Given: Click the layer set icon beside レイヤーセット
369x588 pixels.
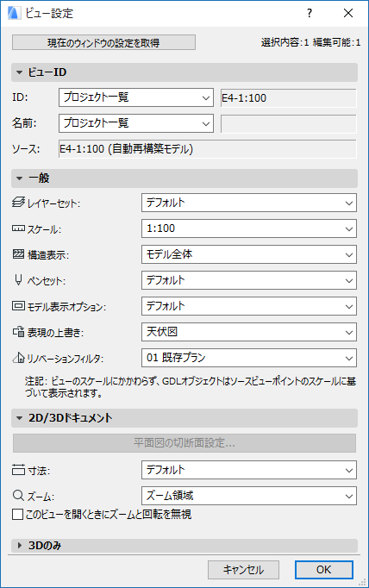Looking at the screenshot, I should [x=18, y=203].
